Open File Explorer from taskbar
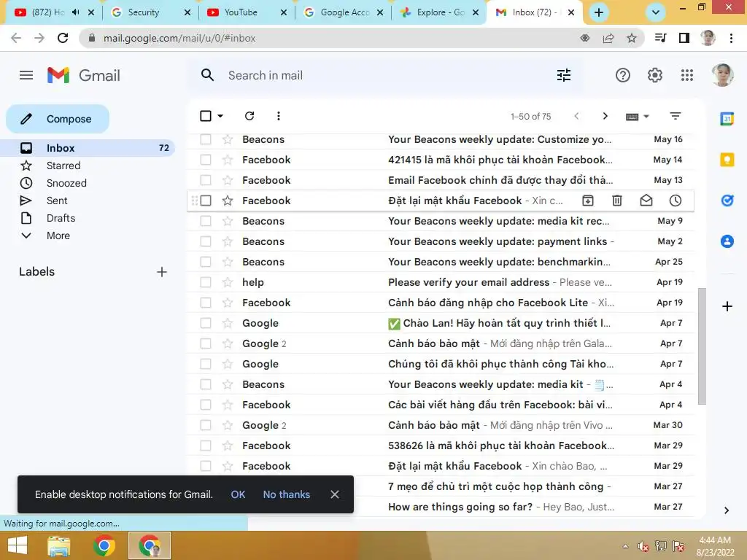 (x=59, y=545)
